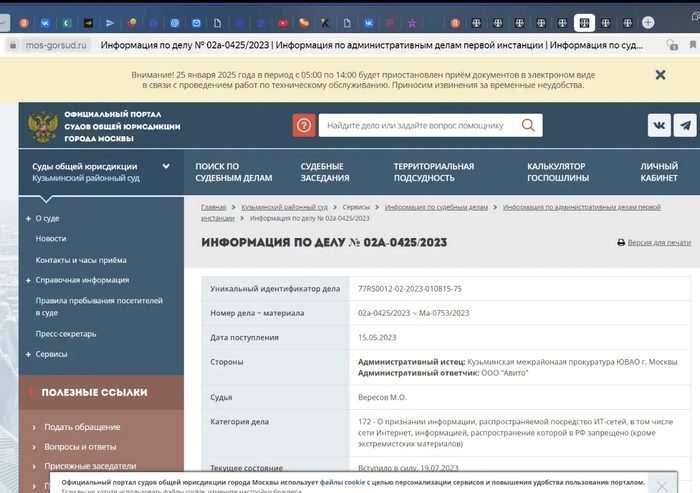Expand the 'О суде' sidebar section
Image resolution: width=700 pixels, height=493 pixels.
click(x=28, y=218)
